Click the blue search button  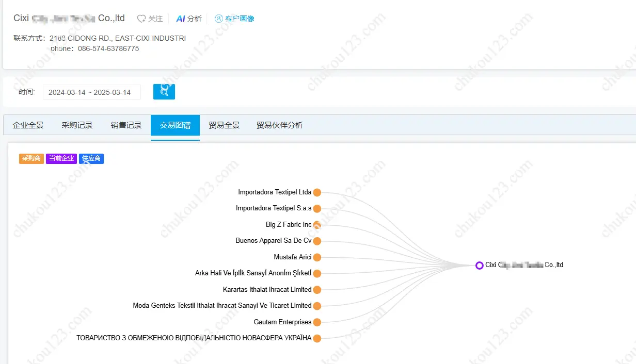(164, 92)
